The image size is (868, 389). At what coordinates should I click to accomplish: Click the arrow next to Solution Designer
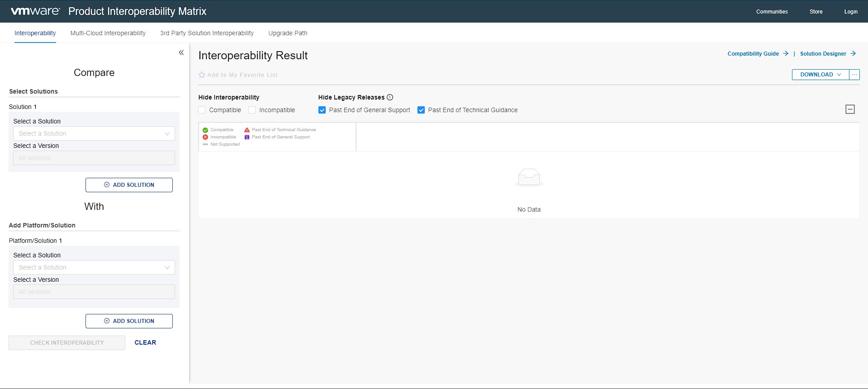(853, 53)
